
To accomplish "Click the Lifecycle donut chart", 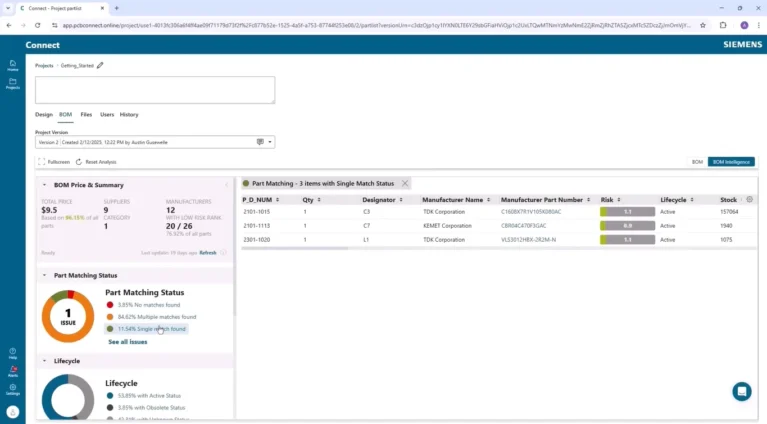I will tap(68, 397).
